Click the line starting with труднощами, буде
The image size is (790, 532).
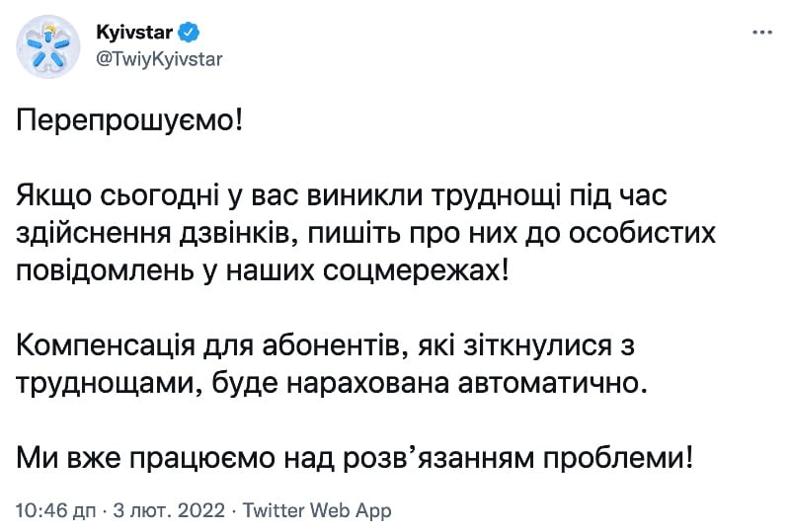pos(332,384)
